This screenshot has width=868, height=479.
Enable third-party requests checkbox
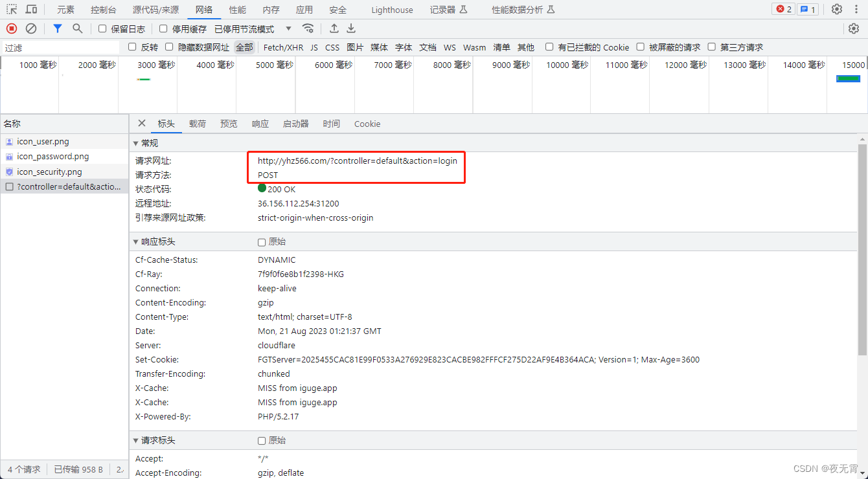[711, 47]
